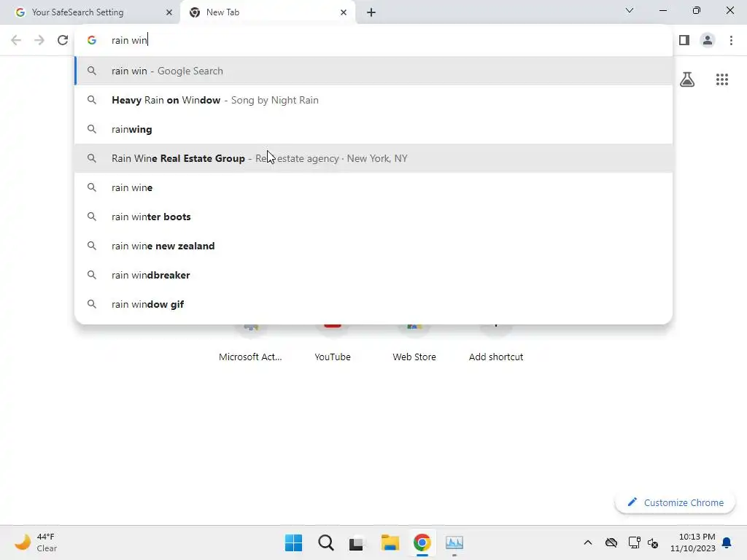Reload the current page
Screen dimensions: 747x560
click(x=63, y=40)
